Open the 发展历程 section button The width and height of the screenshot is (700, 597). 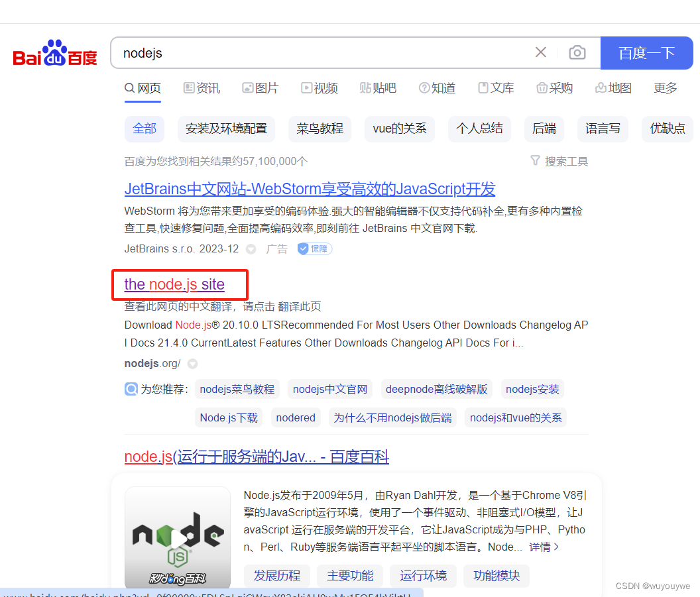pos(277,576)
